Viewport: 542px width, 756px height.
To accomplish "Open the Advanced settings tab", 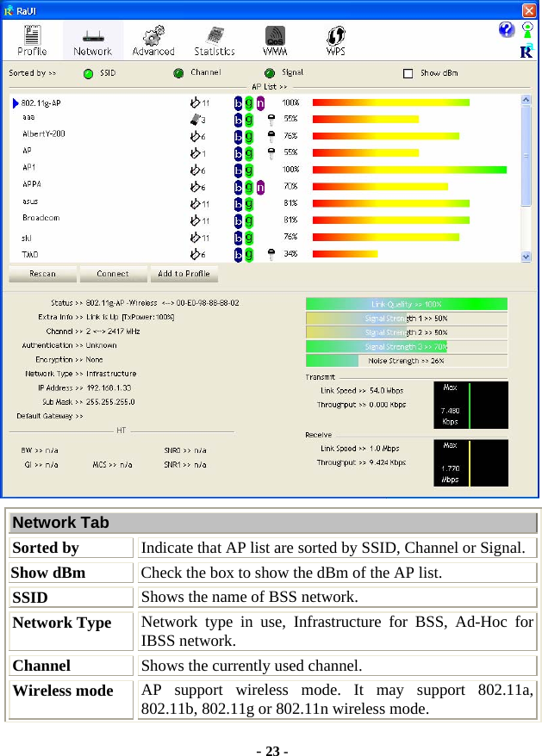I will [153, 40].
